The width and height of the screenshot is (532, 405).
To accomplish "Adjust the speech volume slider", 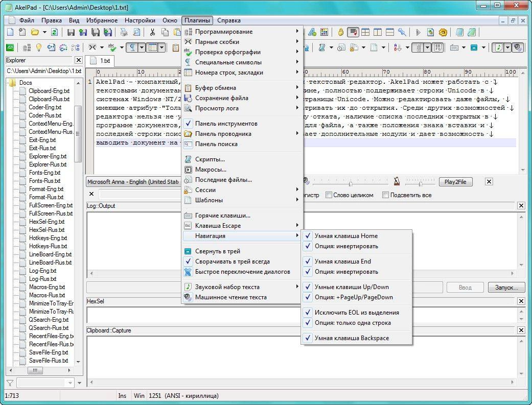I will [x=351, y=183].
